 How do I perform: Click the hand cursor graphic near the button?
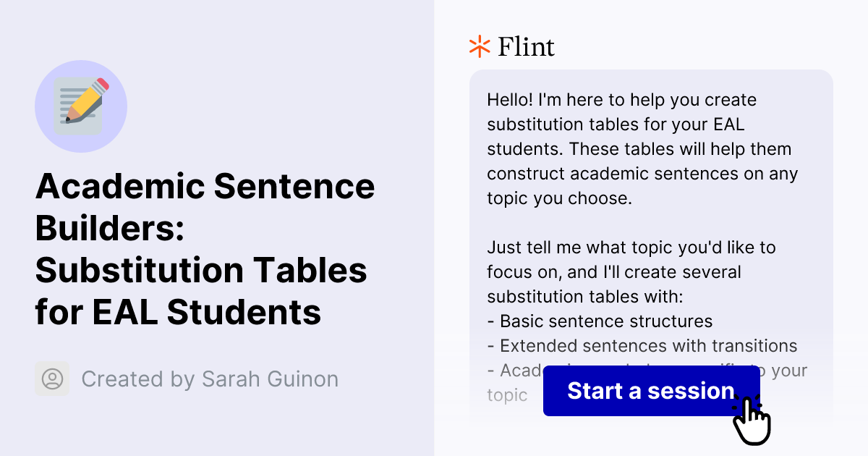753,420
